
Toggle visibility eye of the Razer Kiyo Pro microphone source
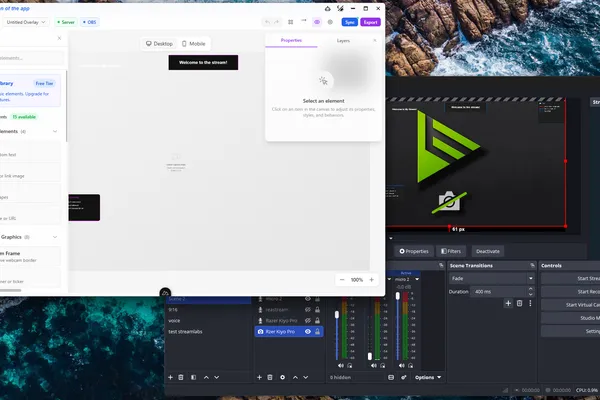(x=308, y=321)
